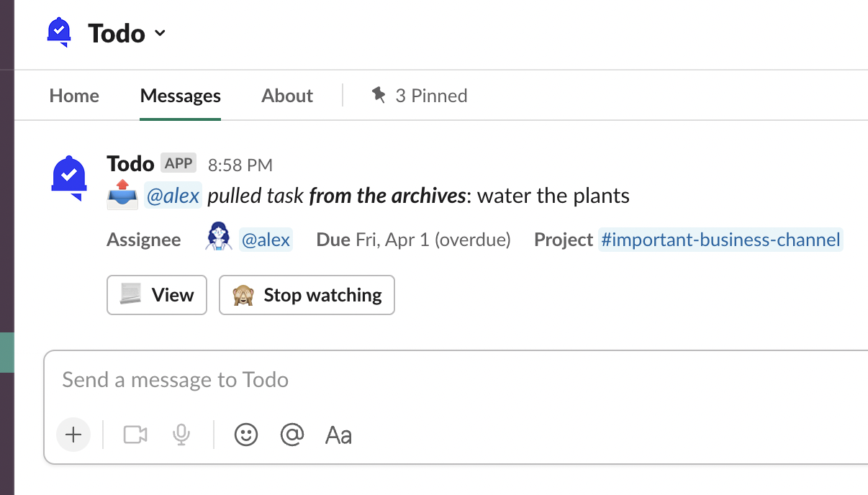Open the plus attachments menu
The image size is (868, 495).
[x=73, y=435]
